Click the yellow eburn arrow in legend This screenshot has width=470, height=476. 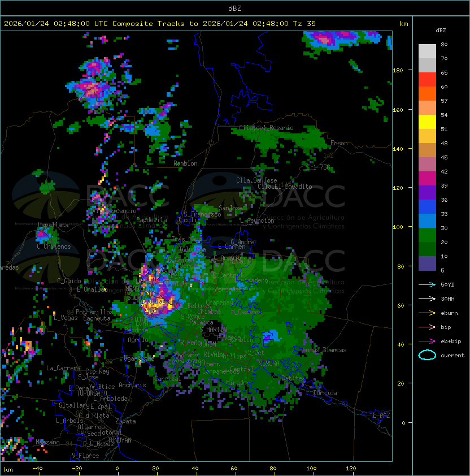coord(427,313)
